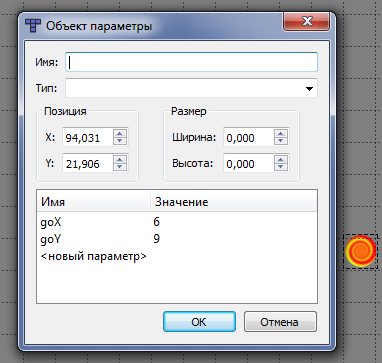The width and height of the screenshot is (382, 363).
Task: Click the Имя text input field
Action: point(191,62)
